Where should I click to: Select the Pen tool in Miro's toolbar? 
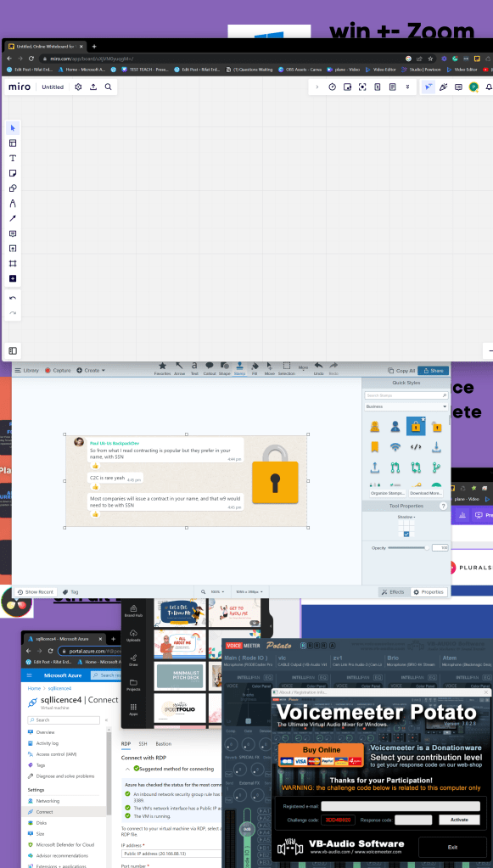click(x=13, y=204)
